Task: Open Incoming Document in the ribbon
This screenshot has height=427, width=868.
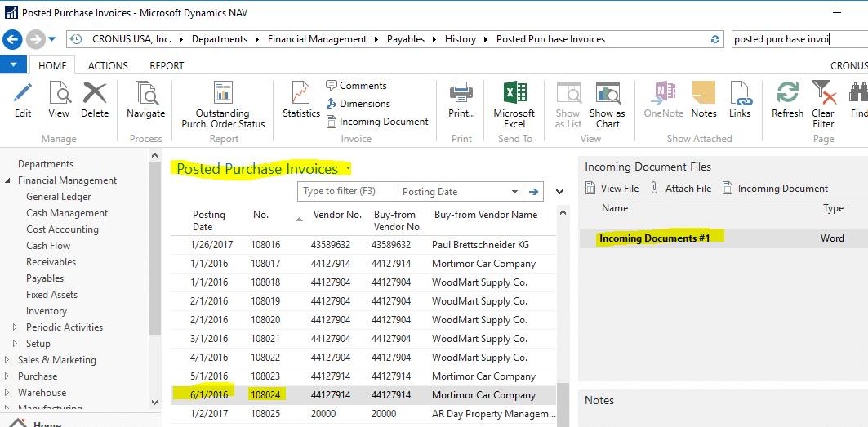Action: (x=377, y=122)
